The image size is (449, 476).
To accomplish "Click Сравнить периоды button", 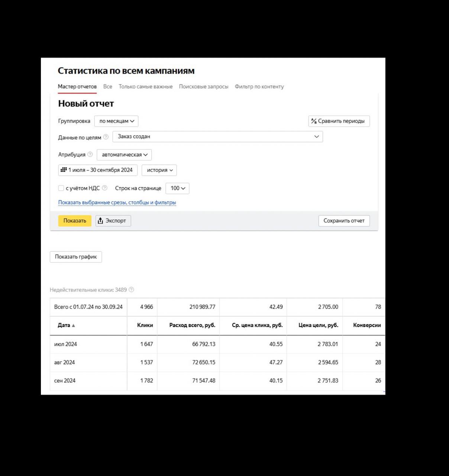I will click(339, 121).
